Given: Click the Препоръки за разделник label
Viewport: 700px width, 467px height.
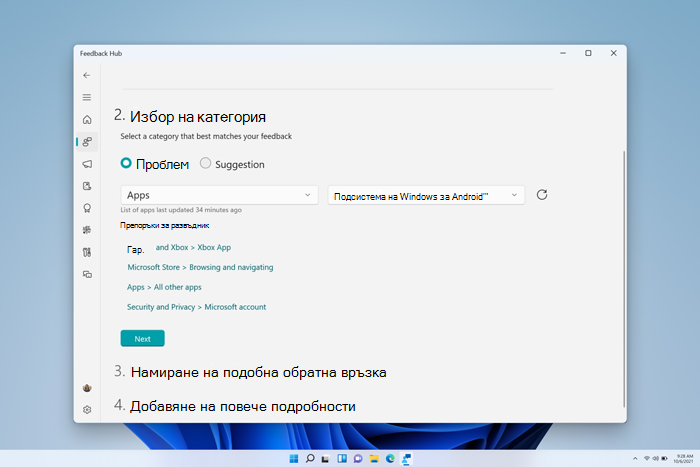Looking at the screenshot, I should tap(164, 225).
